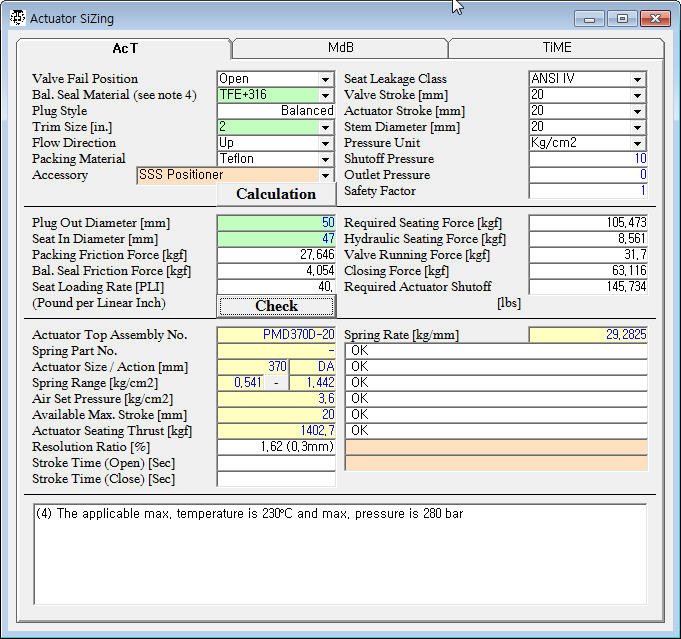This screenshot has width=681, height=639.
Task: Click the Bal. Seal Friction Force value
Action: pyautogui.click(x=276, y=271)
